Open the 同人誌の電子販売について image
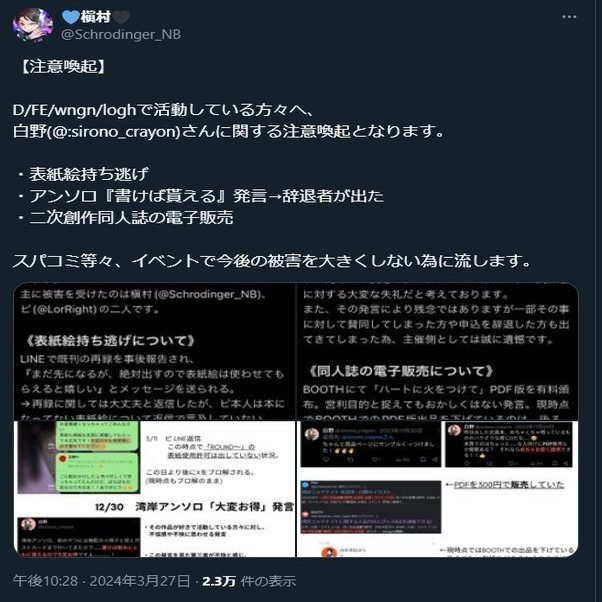 438,351
